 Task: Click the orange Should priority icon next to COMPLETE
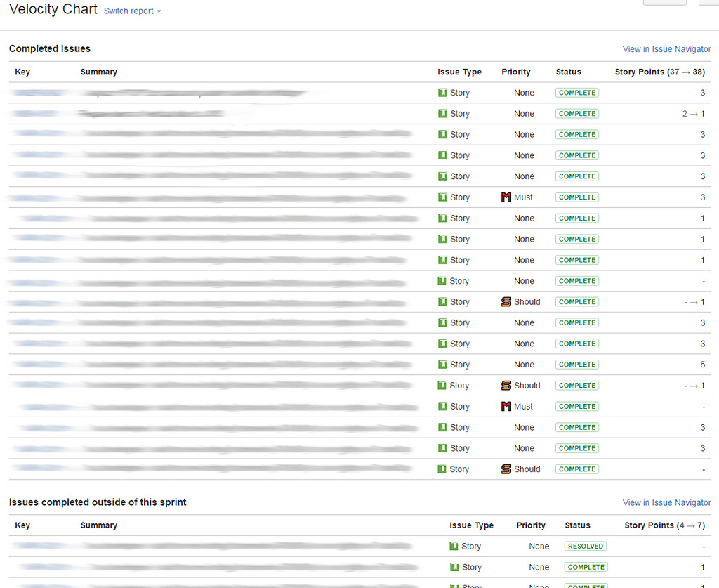(506, 301)
